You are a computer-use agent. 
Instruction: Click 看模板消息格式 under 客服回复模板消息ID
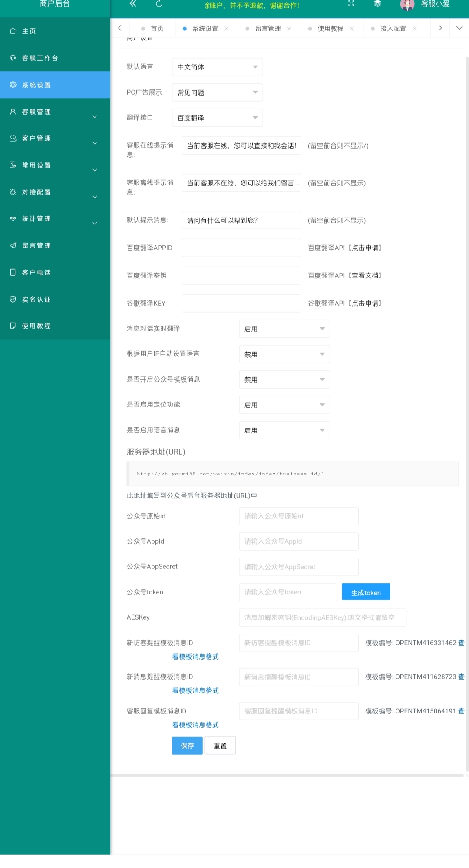coord(195,725)
